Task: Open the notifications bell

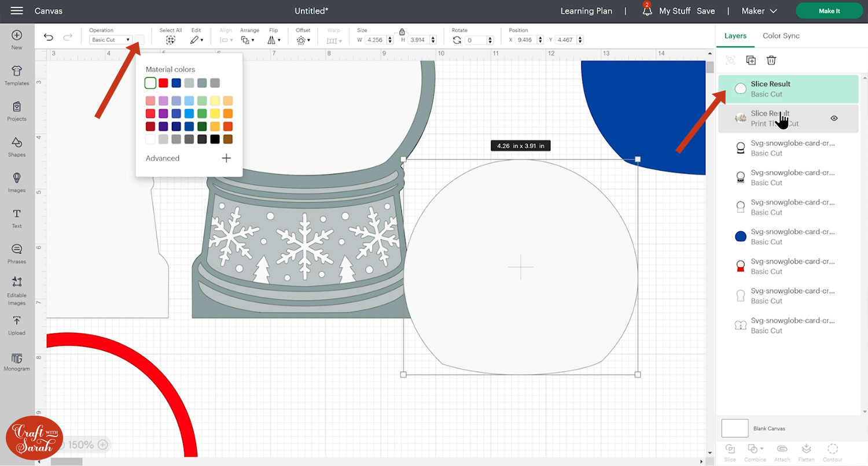Action: click(647, 11)
